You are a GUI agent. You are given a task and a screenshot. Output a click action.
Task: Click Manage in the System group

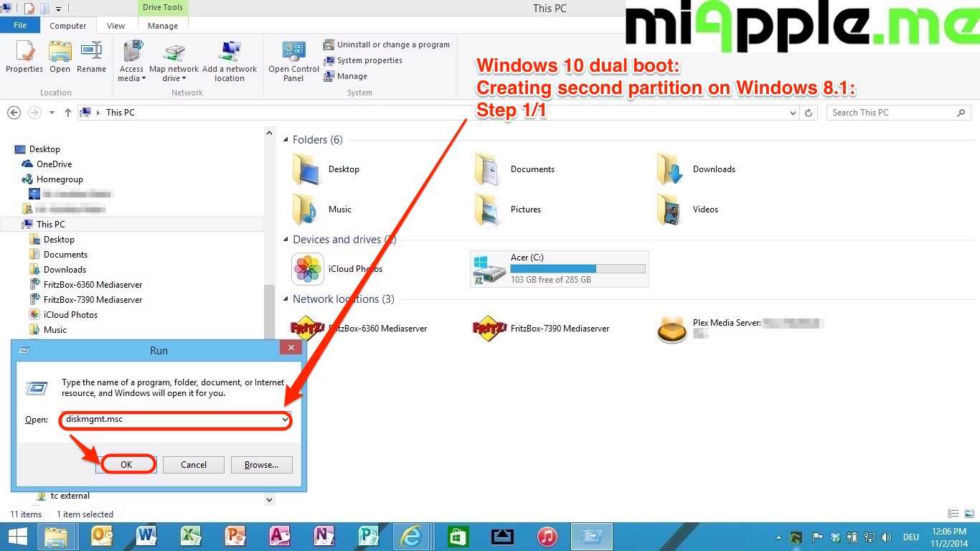click(x=346, y=76)
